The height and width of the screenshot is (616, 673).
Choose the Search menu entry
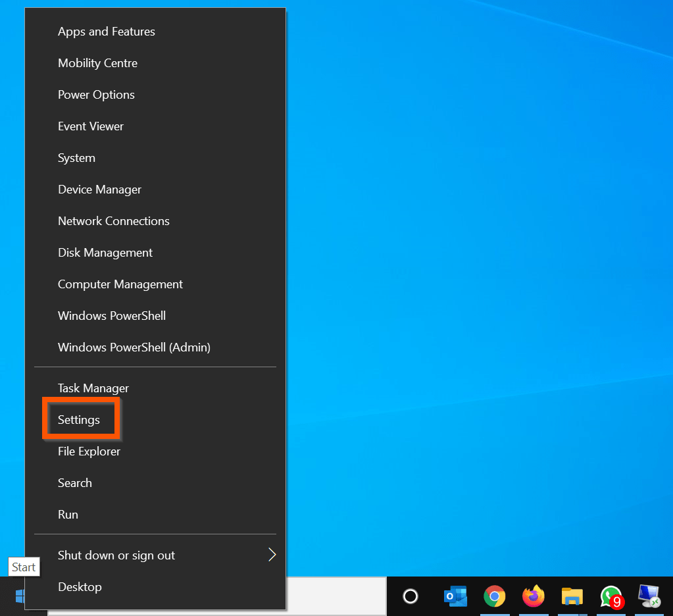point(155,483)
